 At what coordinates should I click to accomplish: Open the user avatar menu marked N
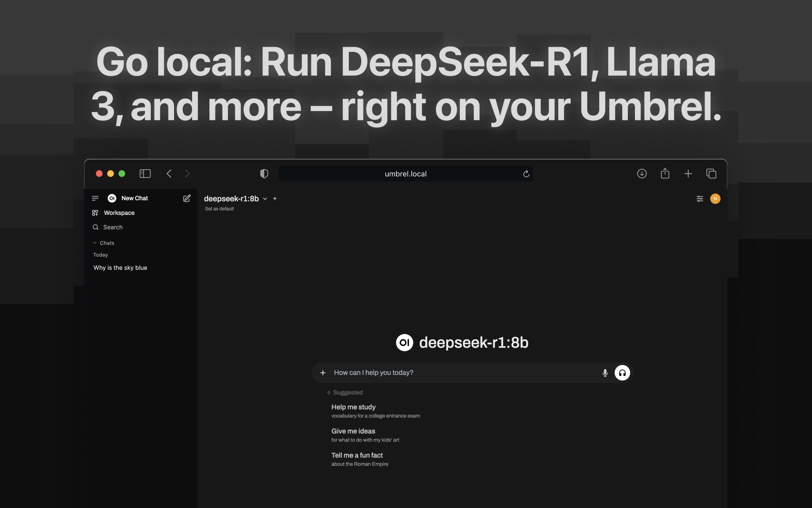pyautogui.click(x=715, y=199)
